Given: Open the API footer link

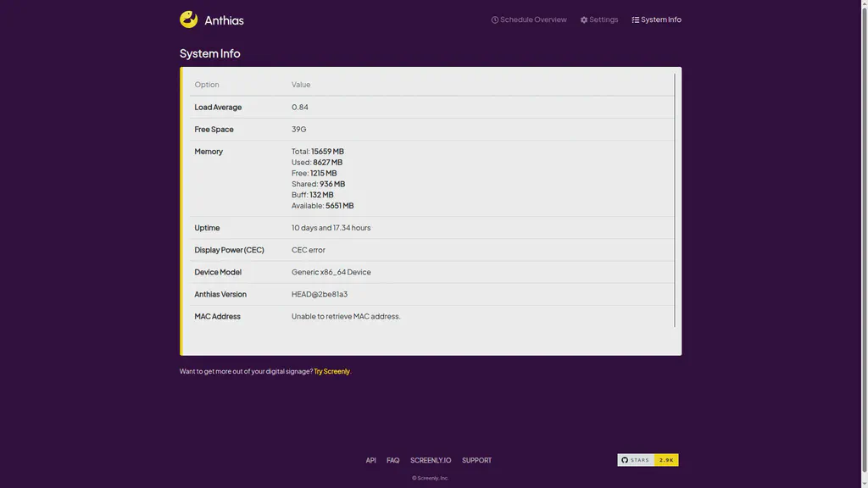Looking at the screenshot, I should click(x=370, y=460).
